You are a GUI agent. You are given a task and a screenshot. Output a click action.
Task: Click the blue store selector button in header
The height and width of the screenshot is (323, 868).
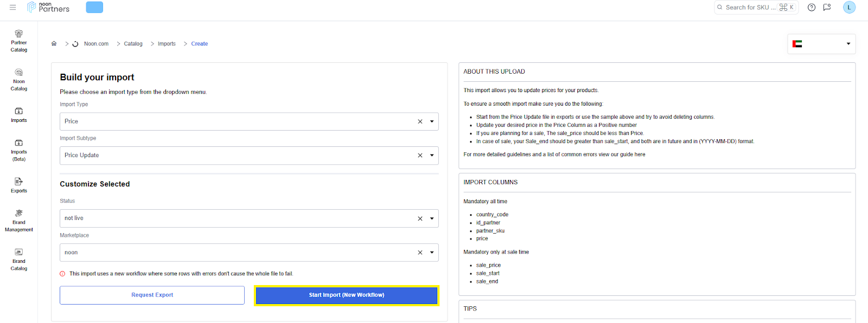coord(94,7)
